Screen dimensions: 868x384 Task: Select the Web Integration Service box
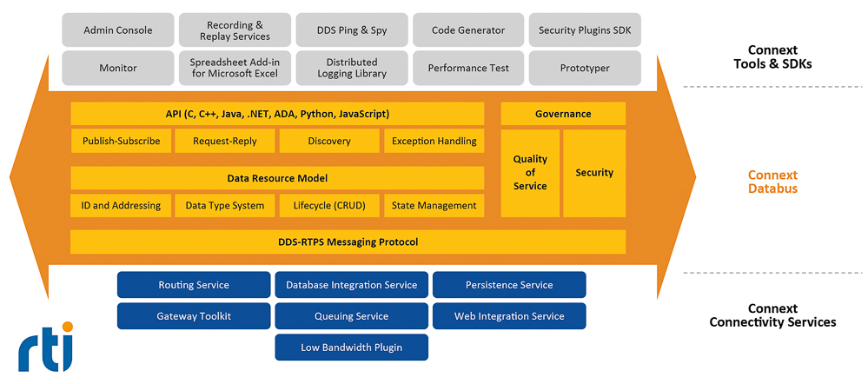click(x=509, y=316)
